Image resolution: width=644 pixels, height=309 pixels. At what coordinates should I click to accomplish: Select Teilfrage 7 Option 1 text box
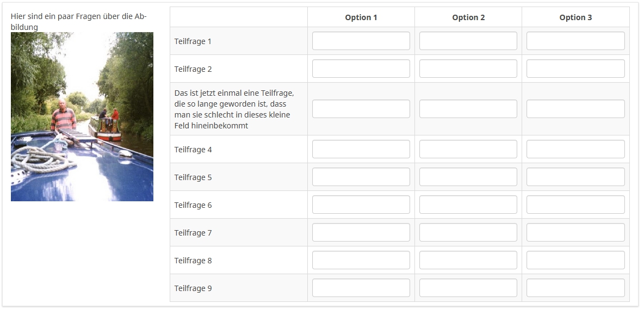(361, 232)
